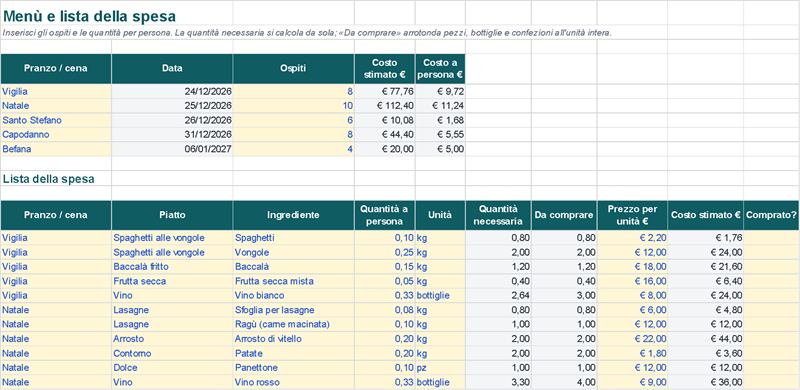Select the unit price € 18,00 for Baccalà
The width and height of the screenshot is (800, 390).
pyautogui.click(x=632, y=267)
